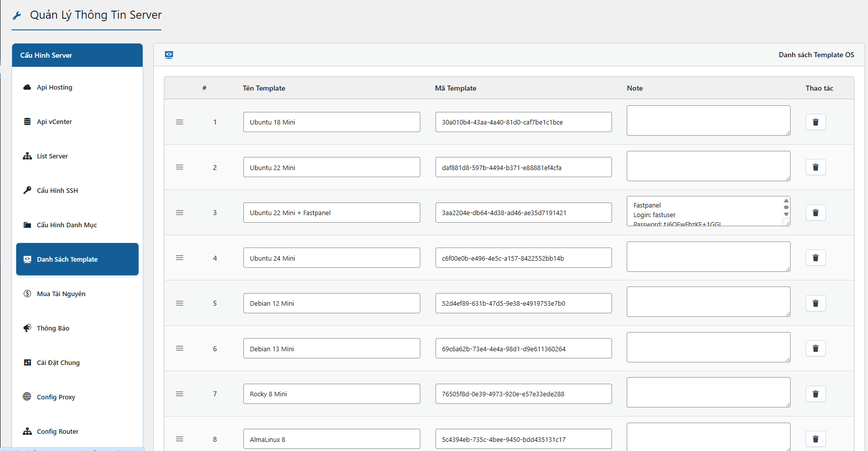The height and width of the screenshot is (451, 868).
Task: Edit template code 30a010b4-43aa-4a40-81d0-caf7be1c1bce
Action: 524,122
